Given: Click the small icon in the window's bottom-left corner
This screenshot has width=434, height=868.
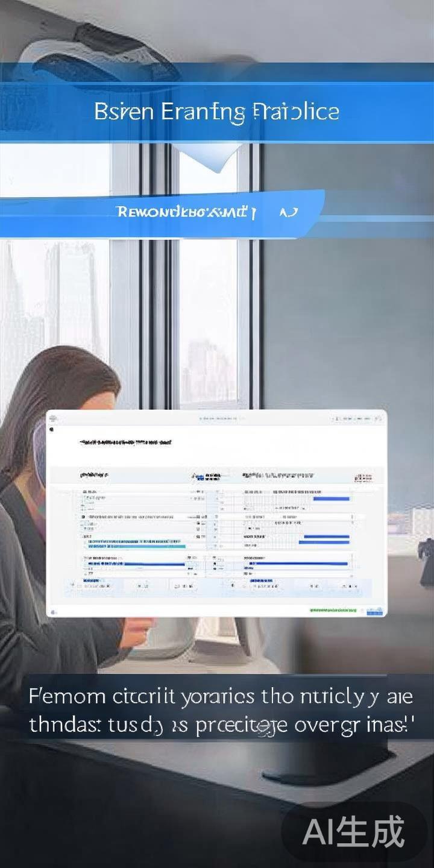Looking at the screenshot, I should (53, 611).
